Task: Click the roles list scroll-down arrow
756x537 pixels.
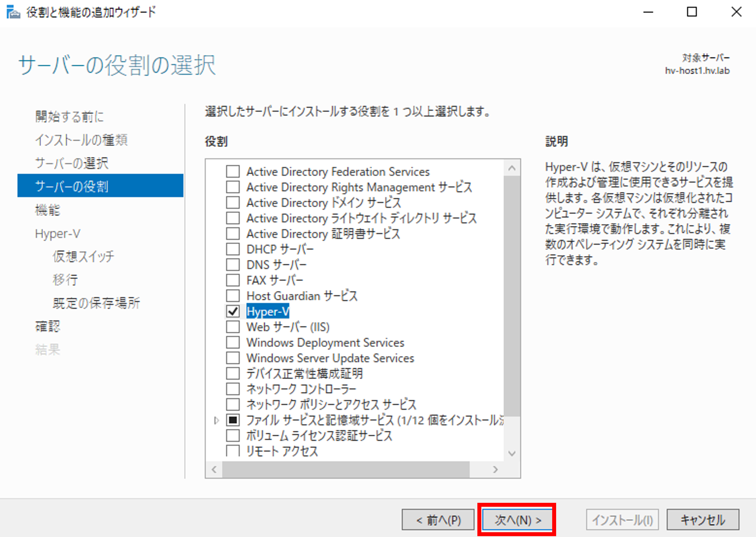Action: point(512,453)
